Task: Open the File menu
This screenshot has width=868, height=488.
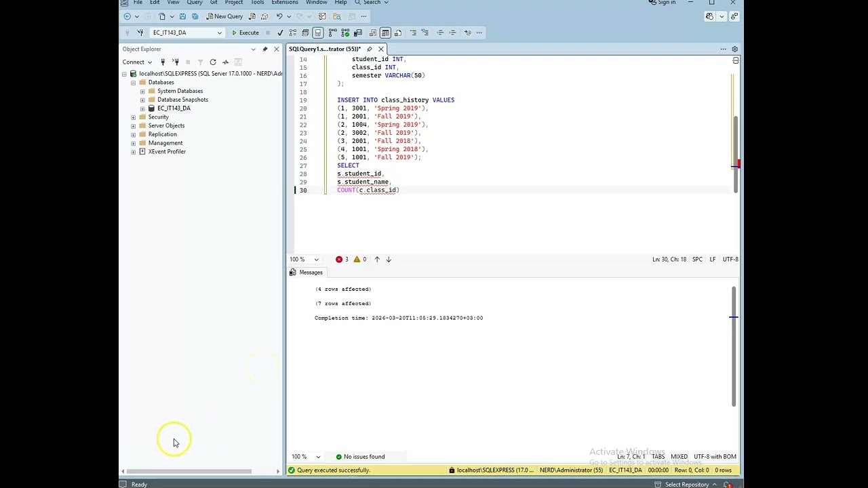Action: point(138,3)
